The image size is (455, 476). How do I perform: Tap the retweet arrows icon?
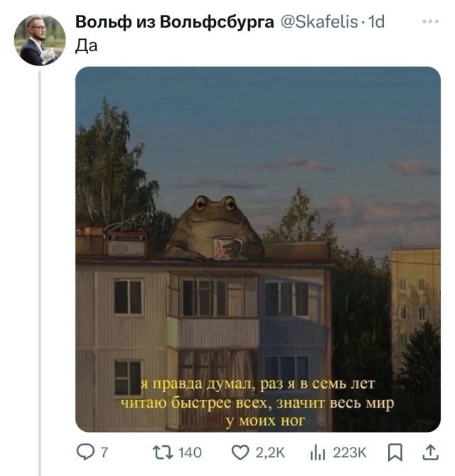163,452
